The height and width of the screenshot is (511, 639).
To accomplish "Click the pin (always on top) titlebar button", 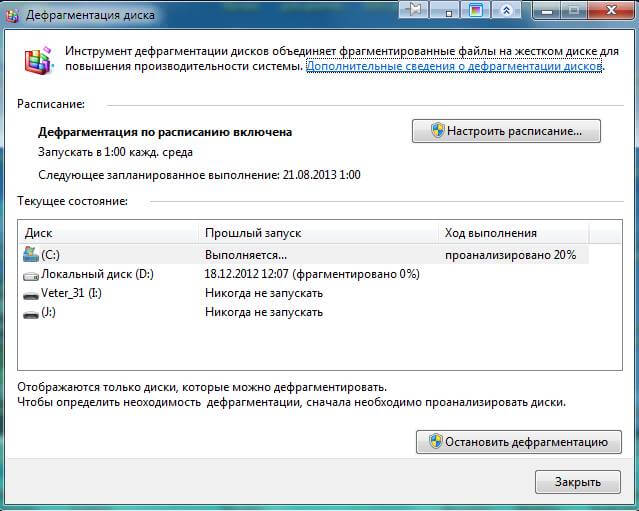I will [x=414, y=10].
